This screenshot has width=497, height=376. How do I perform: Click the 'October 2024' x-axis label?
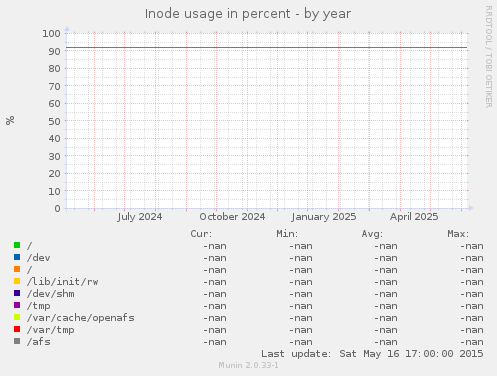pos(232,217)
